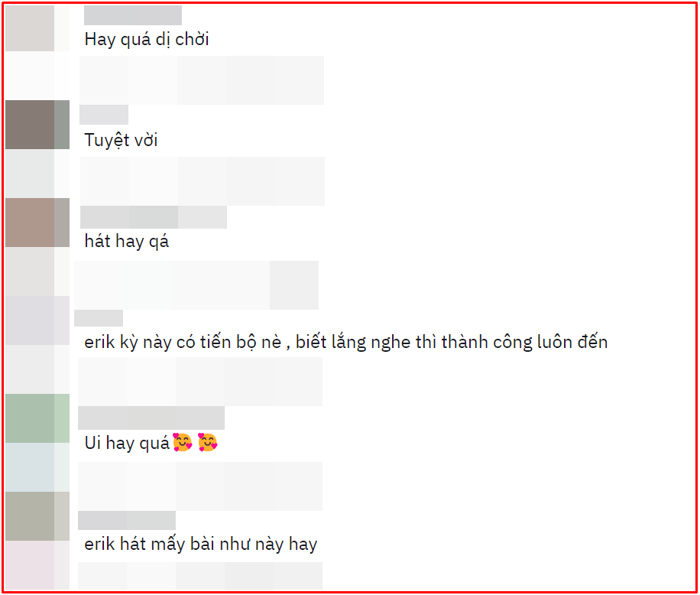Click the comment text "Tuyệt vời"

(121, 140)
